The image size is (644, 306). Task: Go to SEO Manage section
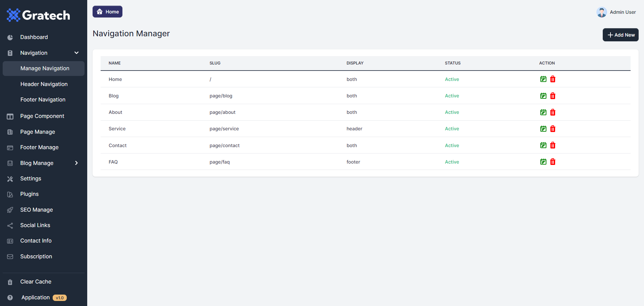(x=37, y=210)
